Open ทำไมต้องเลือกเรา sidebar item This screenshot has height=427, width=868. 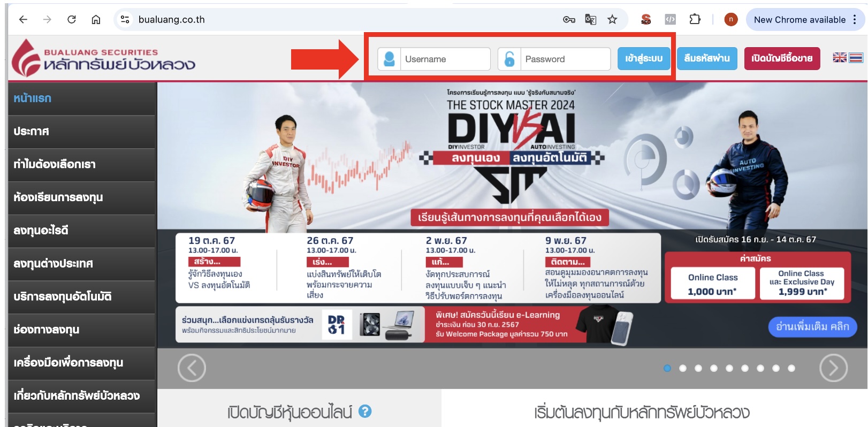coord(81,164)
